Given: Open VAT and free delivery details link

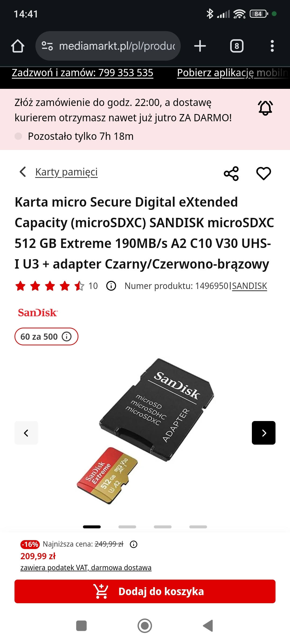Looking at the screenshot, I should [x=86, y=568].
